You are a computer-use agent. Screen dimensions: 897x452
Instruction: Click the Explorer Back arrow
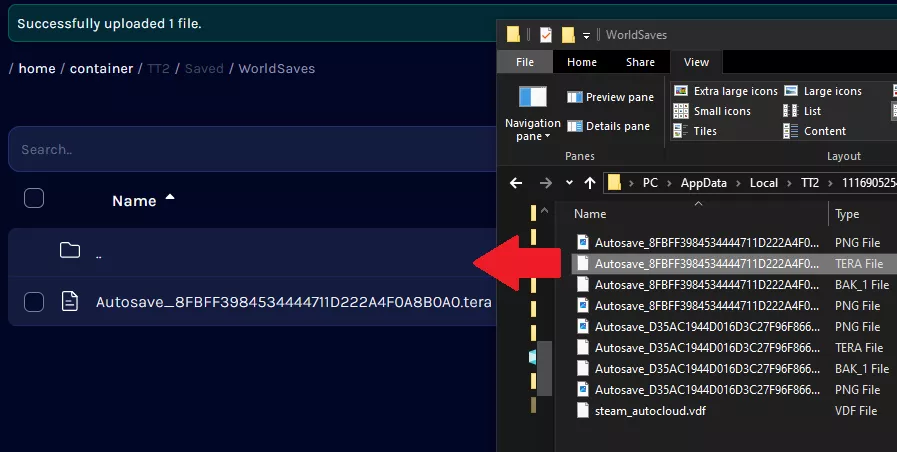pyautogui.click(x=516, y=183)
